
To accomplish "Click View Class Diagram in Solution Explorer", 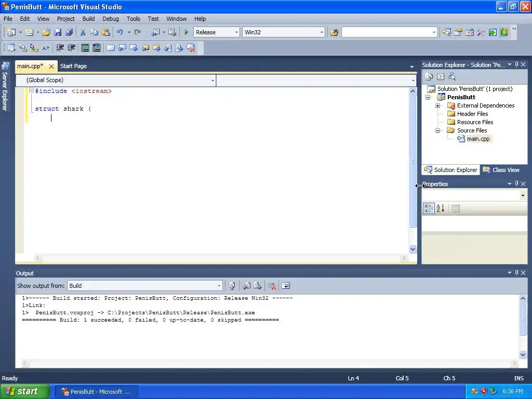I will pos(452,77).
